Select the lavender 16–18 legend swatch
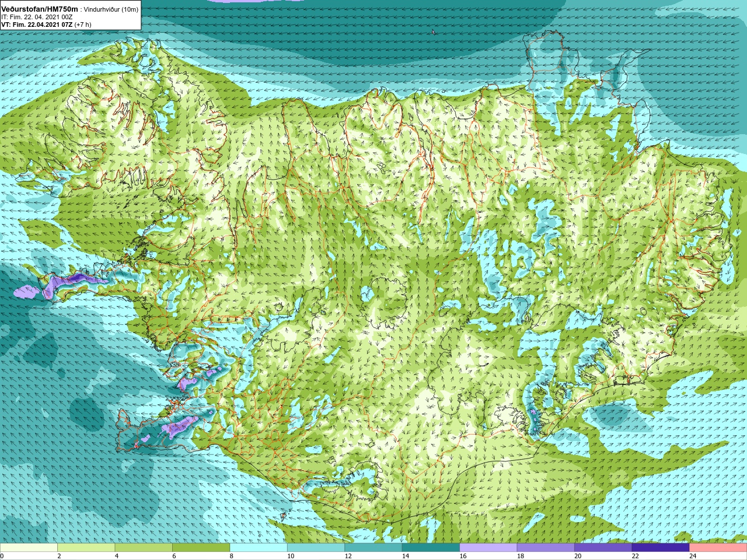The image size is (747, 560). click(488, 548)
